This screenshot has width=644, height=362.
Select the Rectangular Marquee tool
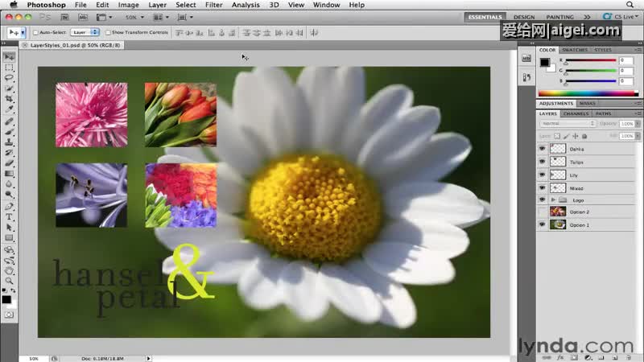(x=9, y=68)
